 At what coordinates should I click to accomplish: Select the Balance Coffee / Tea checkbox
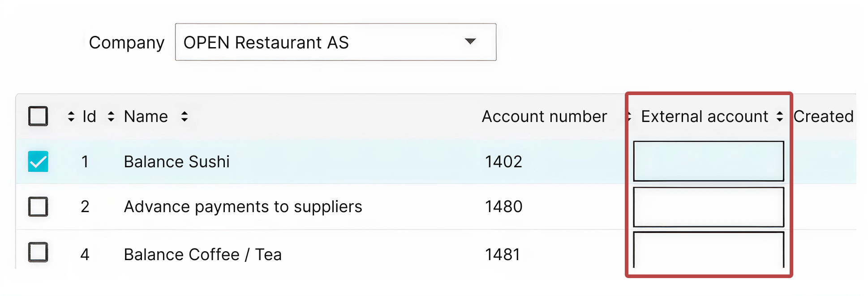[38, 252]
